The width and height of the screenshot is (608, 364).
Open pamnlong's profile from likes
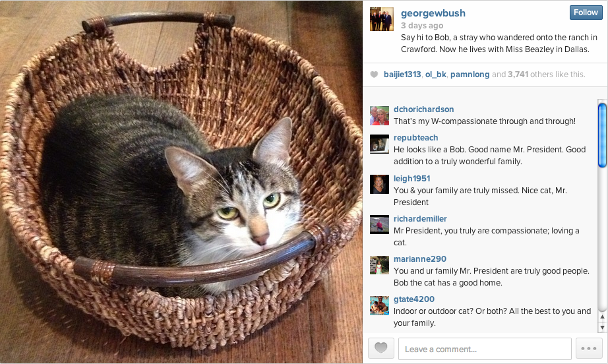(x=470, y=75)
